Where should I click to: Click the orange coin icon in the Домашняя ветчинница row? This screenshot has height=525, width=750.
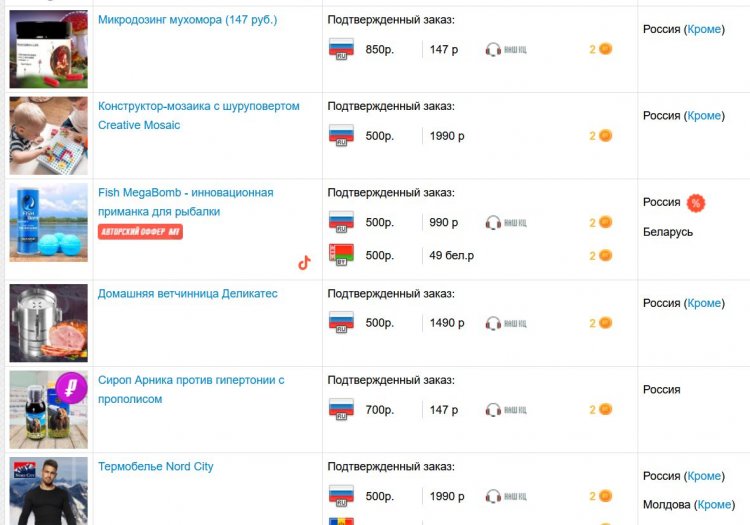[606, 323]
